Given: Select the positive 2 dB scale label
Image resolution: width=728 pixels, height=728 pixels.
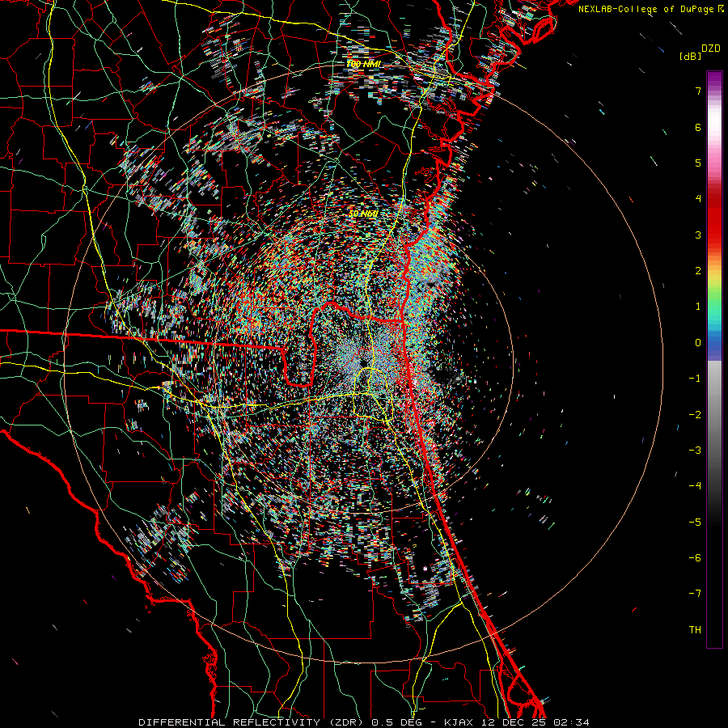Looking at the screenshot, I should click(698, 271).
